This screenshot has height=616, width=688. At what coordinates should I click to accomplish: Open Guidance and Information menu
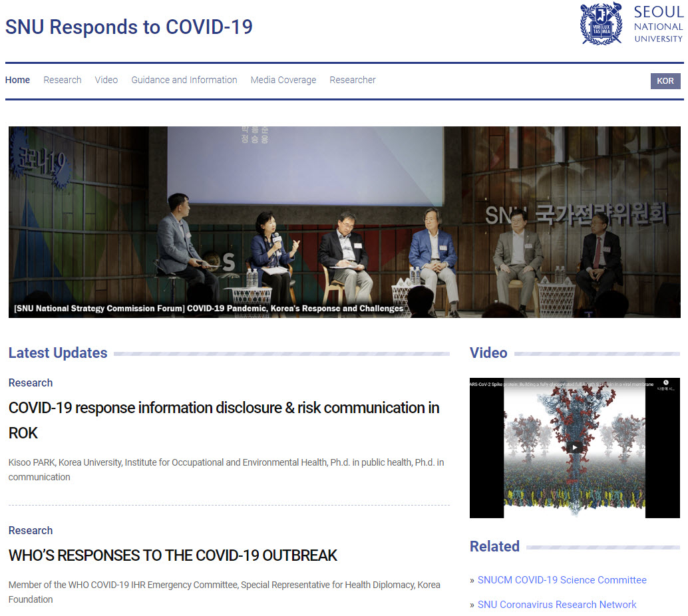(x=184, y=80)
